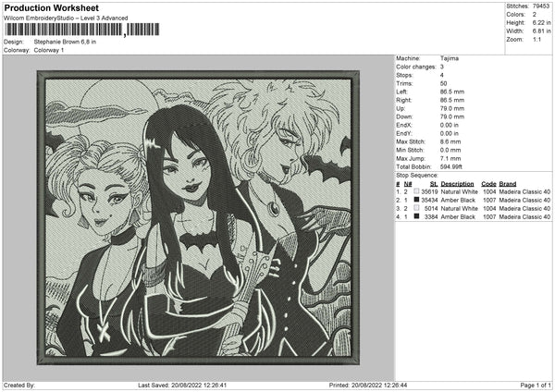Click the 'EndY:' value 0.00 in

coord(450,133)
